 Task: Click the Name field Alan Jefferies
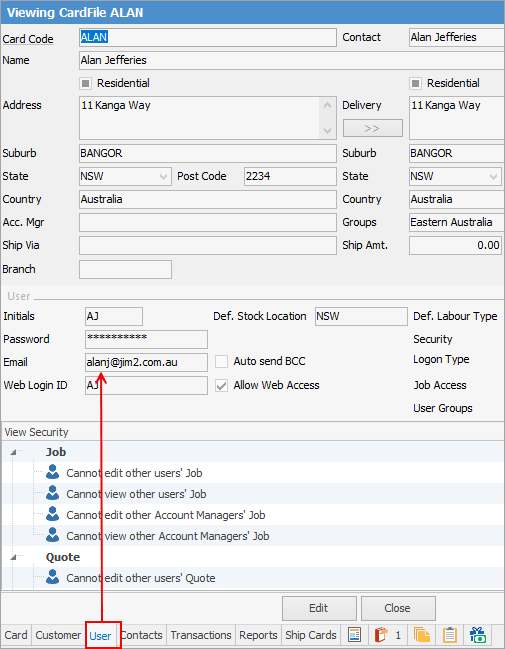(292, 60)
